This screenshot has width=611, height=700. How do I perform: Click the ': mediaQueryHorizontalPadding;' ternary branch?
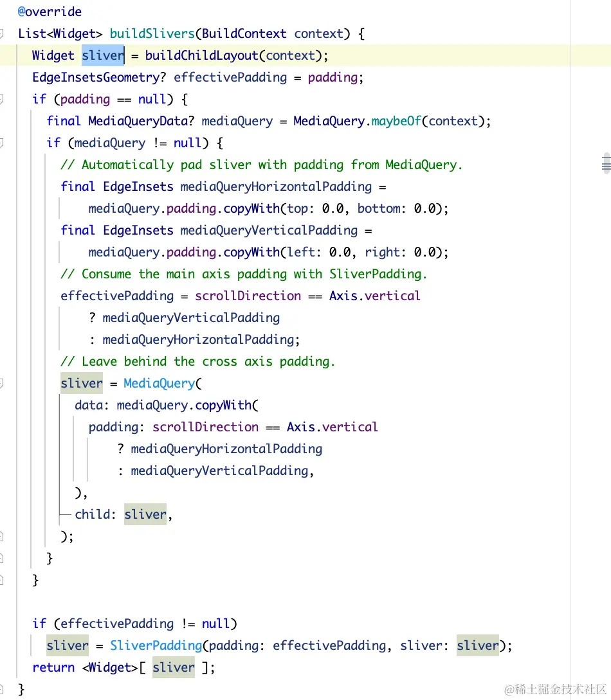tap(194, 340)
